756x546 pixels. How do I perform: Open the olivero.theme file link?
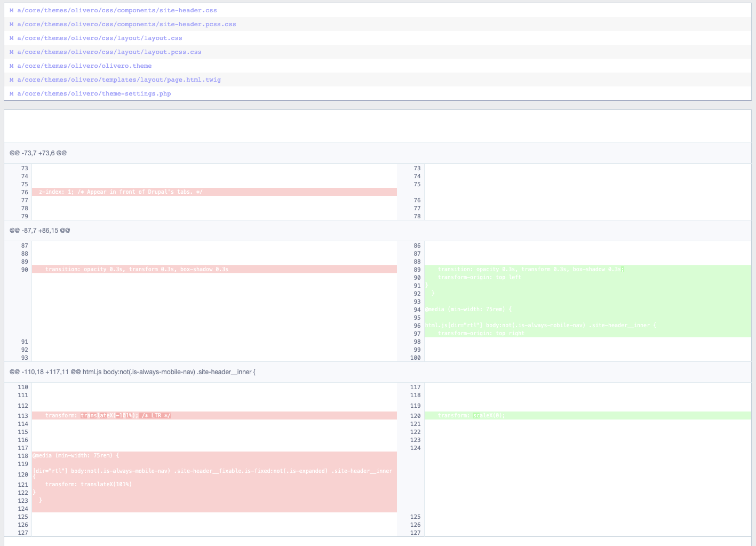(x=84, y=66)
